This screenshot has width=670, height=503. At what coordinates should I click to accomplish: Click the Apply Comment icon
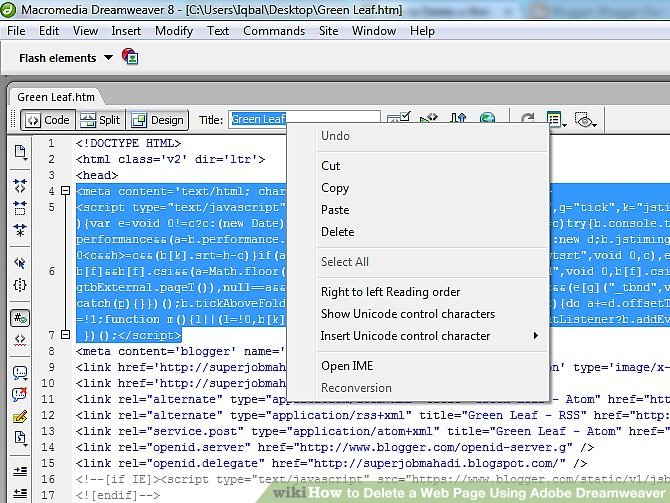click(x=20, y=372)
